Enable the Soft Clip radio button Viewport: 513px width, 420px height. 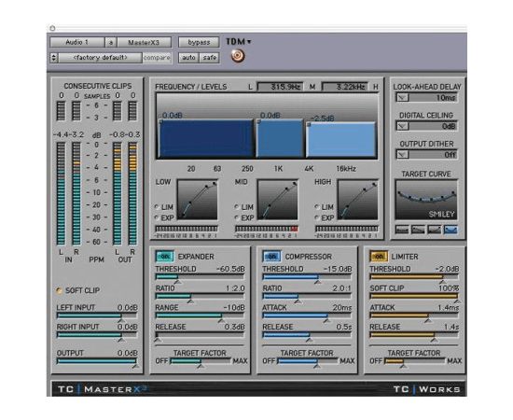[x=59, y=290]
